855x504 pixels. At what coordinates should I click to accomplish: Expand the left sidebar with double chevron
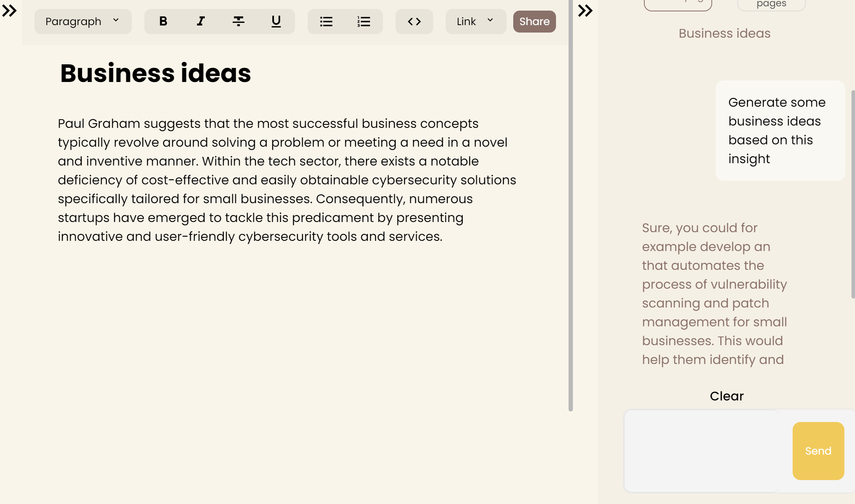(9, 11)
